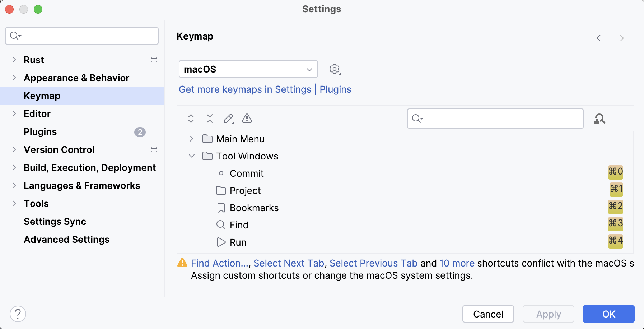Image resolution: width=644 pixels, height=329 pixels.
Task: Edit the selected shortcut with pencil icon
Action: point(228,119)
